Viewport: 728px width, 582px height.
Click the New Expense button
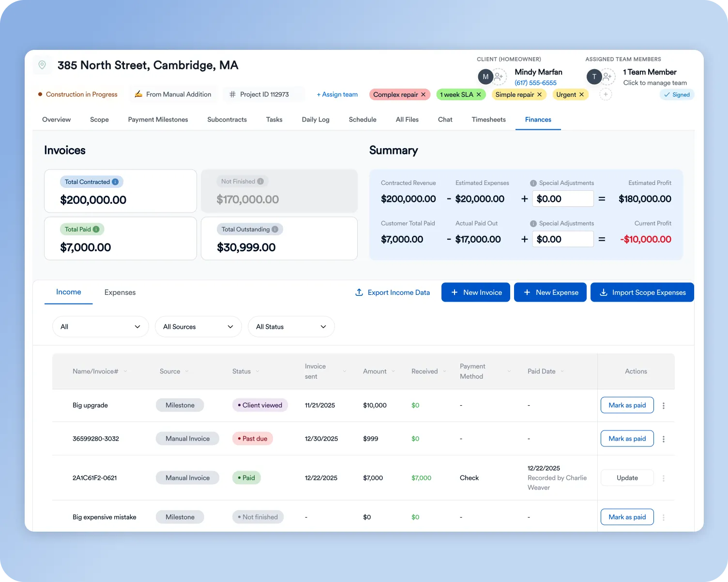pos(550,292)
